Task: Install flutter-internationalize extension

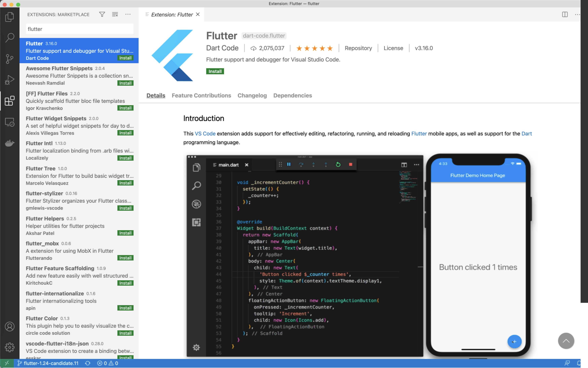Action: tap(125, 308)
